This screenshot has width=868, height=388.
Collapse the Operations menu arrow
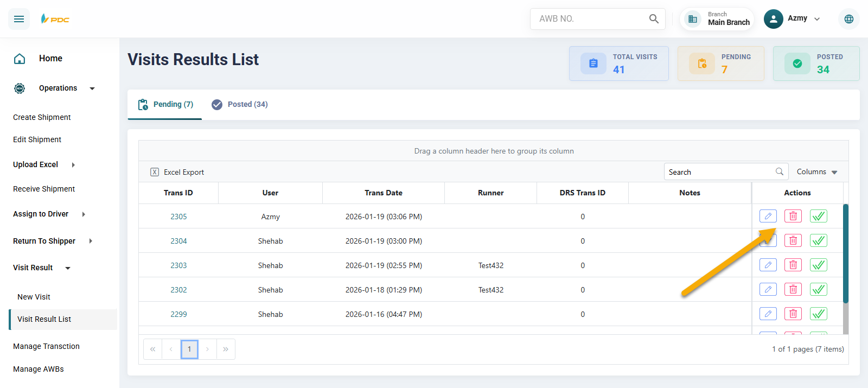92,88
